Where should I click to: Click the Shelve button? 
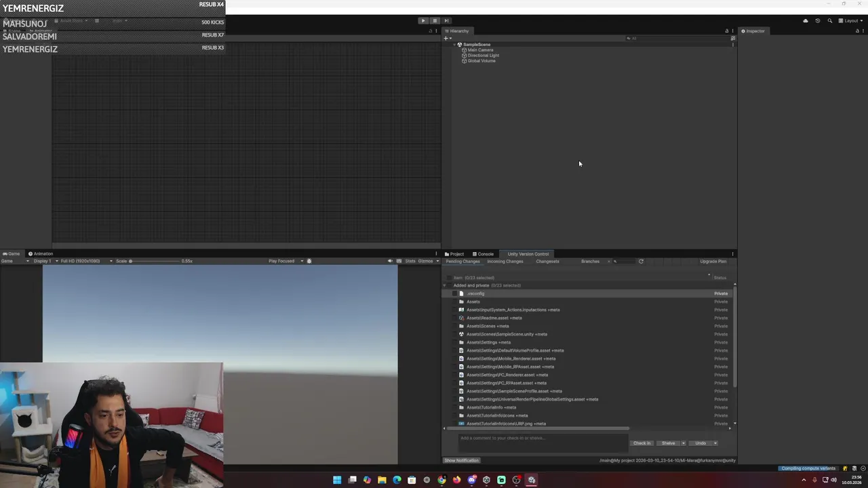(668, 443)
